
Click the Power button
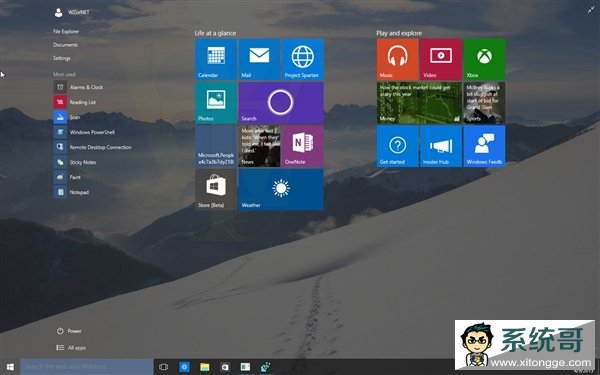point(69,331)
